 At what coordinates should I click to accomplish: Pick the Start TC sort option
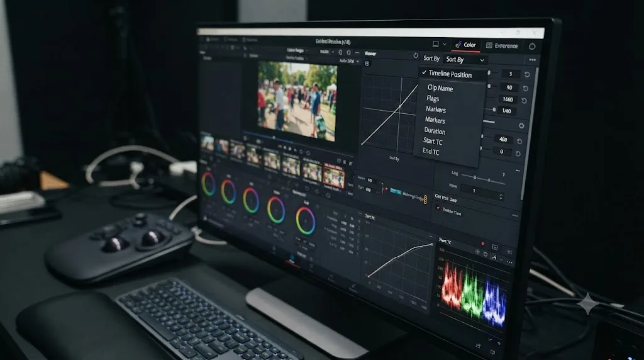click(x=433, y=142)
